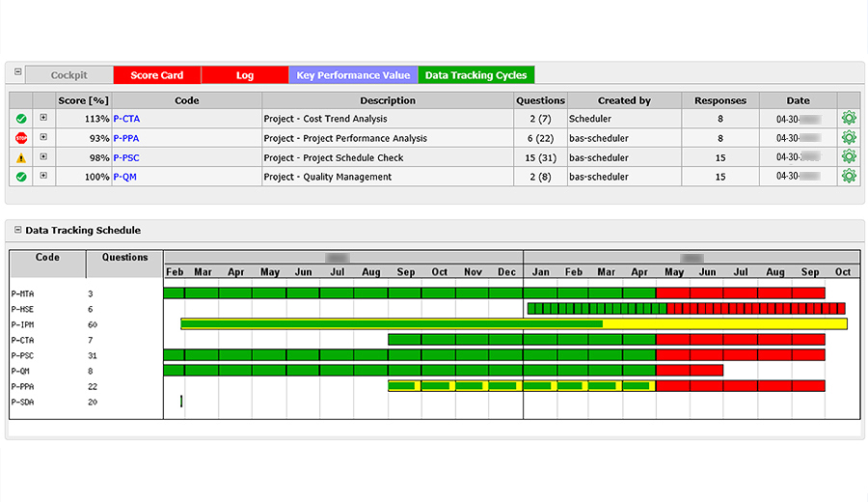Click yellow warning status icon for P-PSC
The height and width of the screenshot is (502, 868).
click(x=20, y=157)
